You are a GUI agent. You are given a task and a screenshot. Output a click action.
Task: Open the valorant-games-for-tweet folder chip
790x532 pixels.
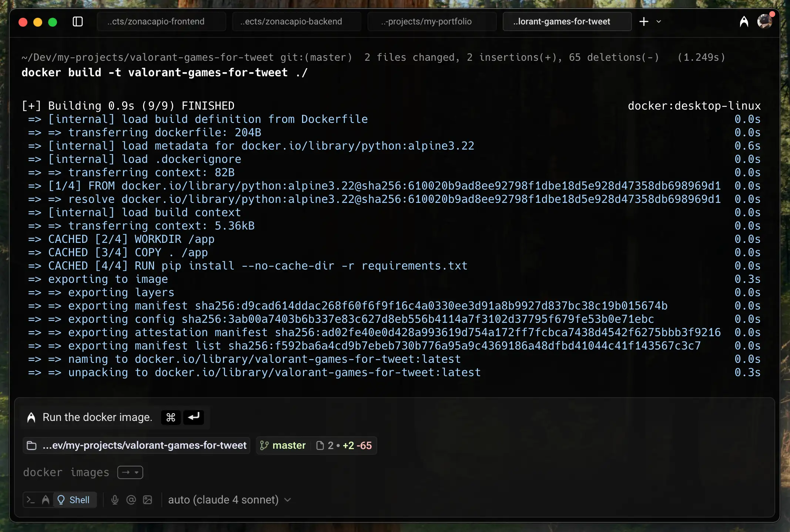coord(137,445)
